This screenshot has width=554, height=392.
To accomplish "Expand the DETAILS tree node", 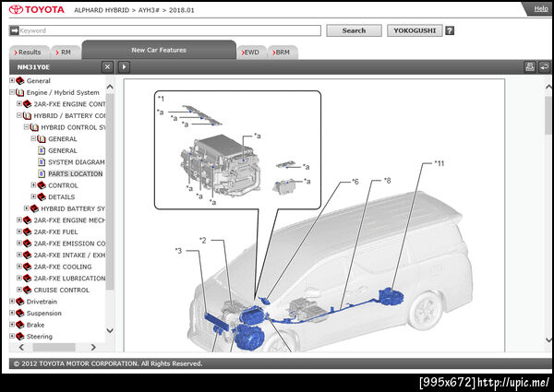I will point(33,196).
